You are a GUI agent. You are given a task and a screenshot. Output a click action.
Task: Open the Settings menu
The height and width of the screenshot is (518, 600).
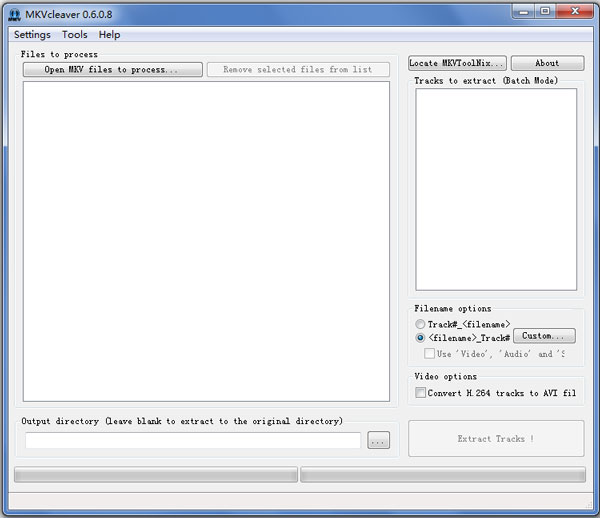tap(32, 35)
